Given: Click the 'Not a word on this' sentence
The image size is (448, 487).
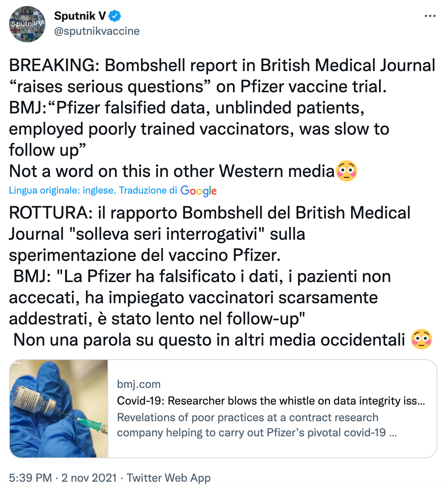Looking at the screenshot, I should pos(172,171).
